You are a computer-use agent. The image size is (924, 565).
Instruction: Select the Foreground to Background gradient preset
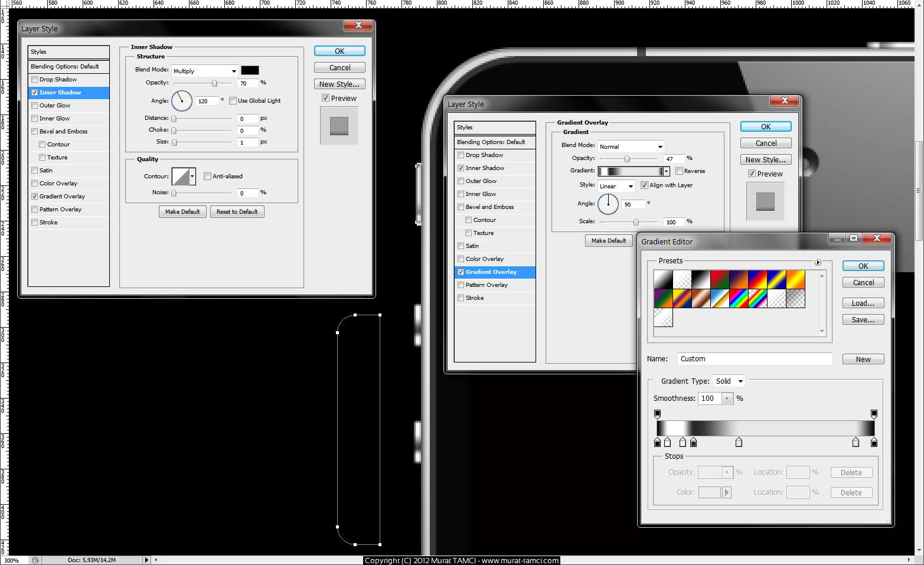[663, 279]
